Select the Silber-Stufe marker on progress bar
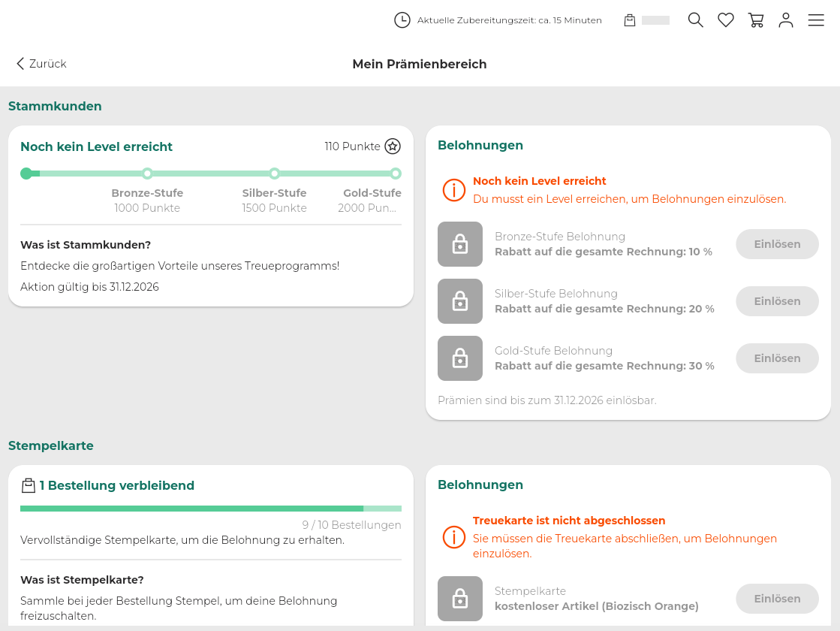This screenshot has width=840, height=631. click(x=275, y=174)
